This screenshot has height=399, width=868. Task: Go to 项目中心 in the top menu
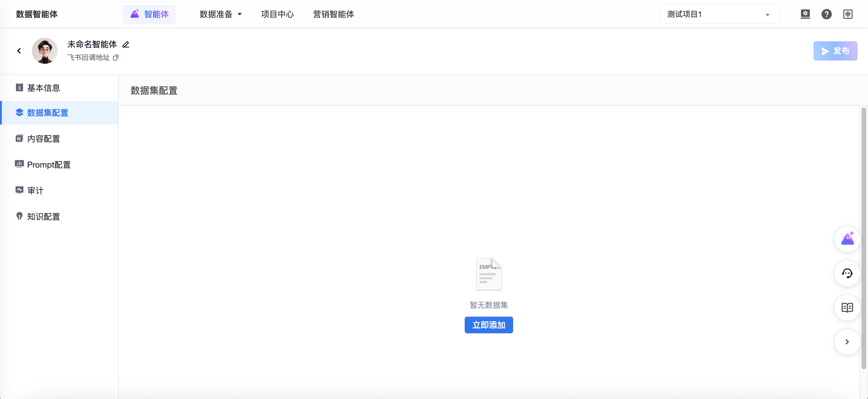pos(277,14)
